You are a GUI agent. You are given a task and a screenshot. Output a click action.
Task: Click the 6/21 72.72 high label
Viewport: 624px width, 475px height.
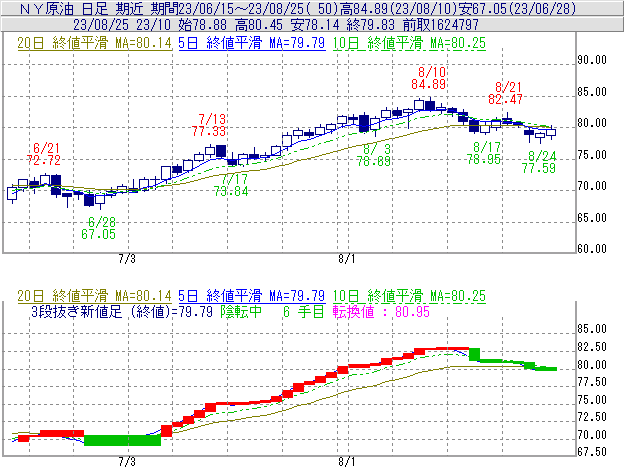click(x=44, y=154)
